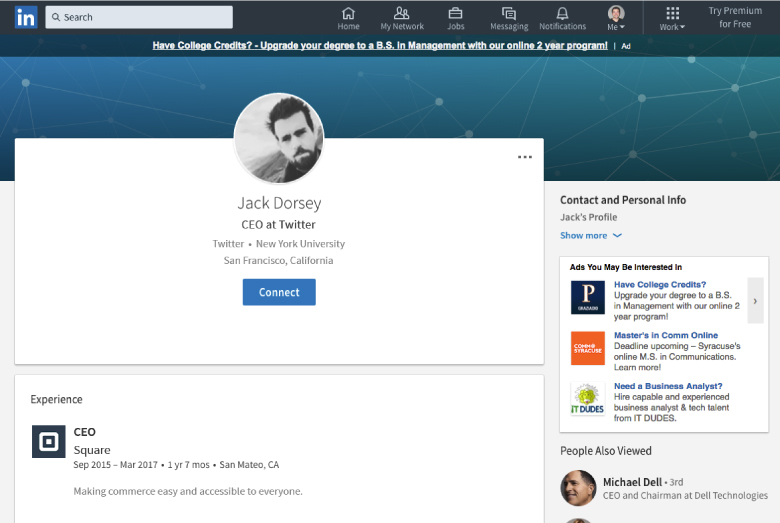Click the Ads You May Be Interested In heading
This screenshot has height=523, width=780.
point(626,267)
